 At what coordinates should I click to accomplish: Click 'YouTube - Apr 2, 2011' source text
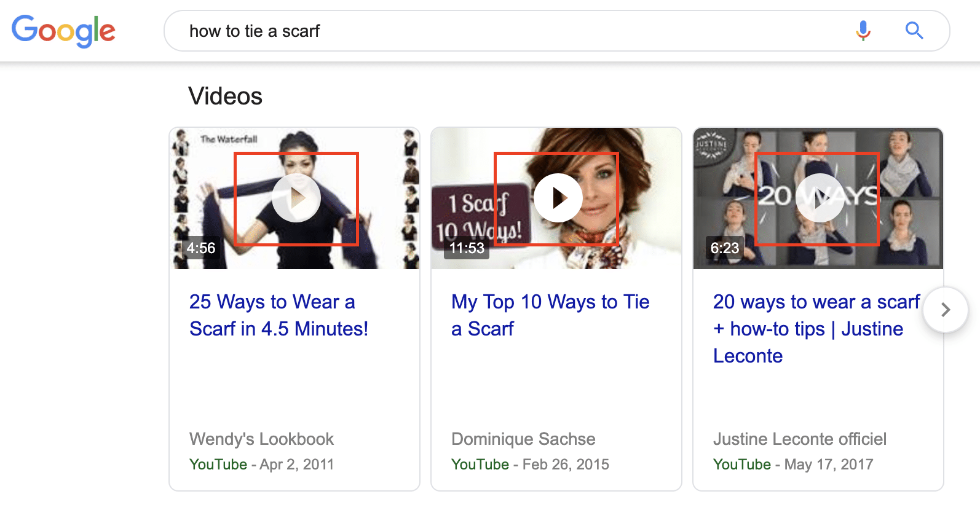click(261, 465)
